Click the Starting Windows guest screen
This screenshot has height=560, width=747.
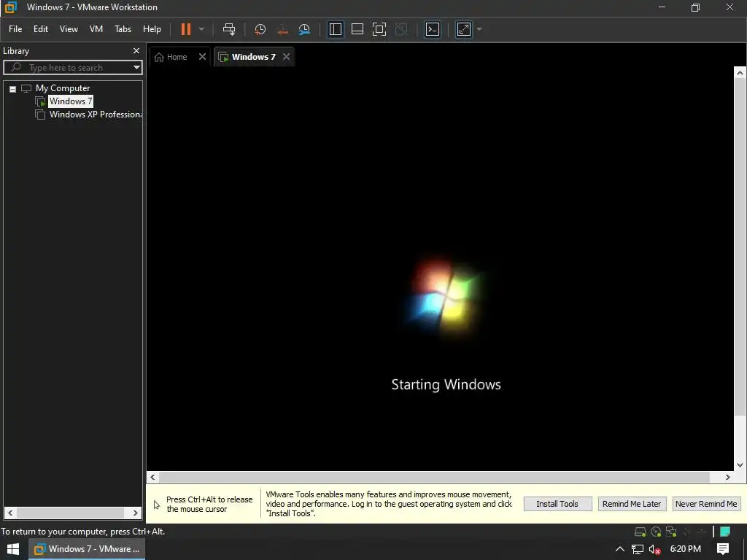tap(440, 268)
